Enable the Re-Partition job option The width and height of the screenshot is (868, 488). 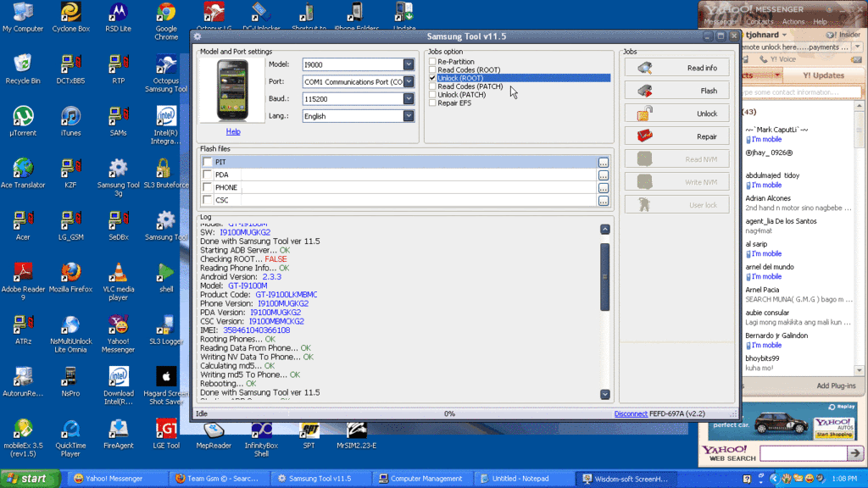click(x=432, y=62)
